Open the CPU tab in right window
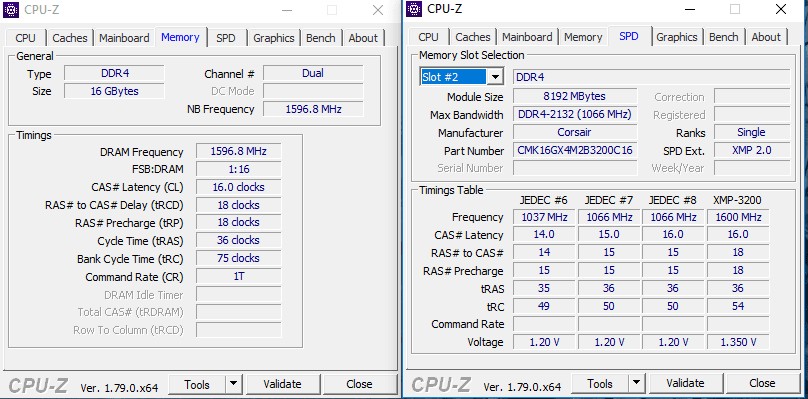808x399 pixels. click(428, 37)
